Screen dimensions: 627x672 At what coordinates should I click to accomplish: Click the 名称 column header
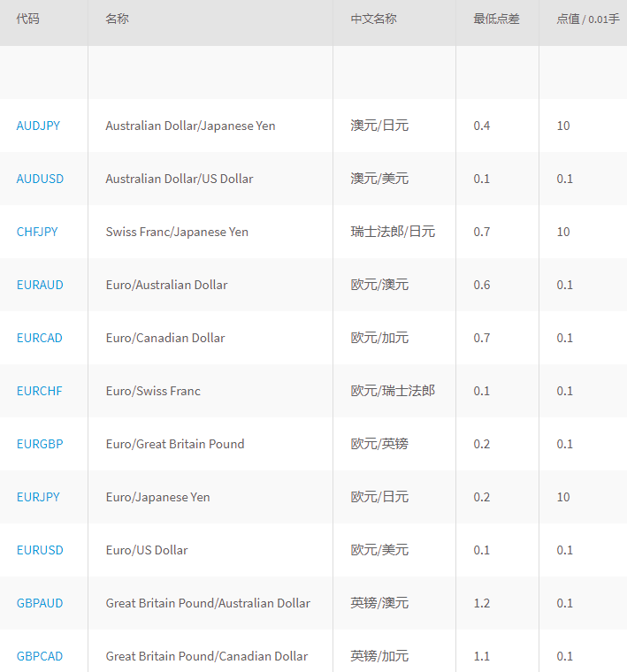point(117,19)
